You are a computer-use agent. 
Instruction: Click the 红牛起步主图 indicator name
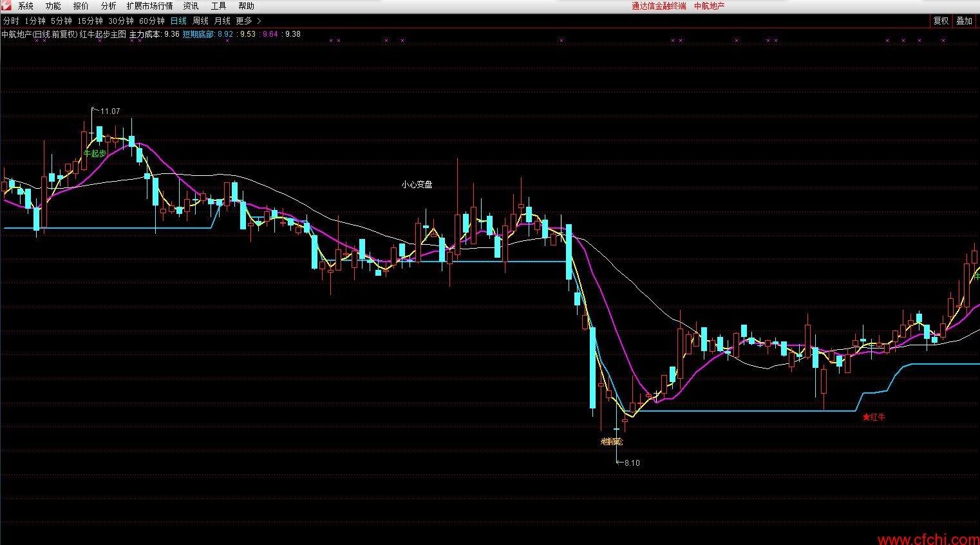point(103,34)
